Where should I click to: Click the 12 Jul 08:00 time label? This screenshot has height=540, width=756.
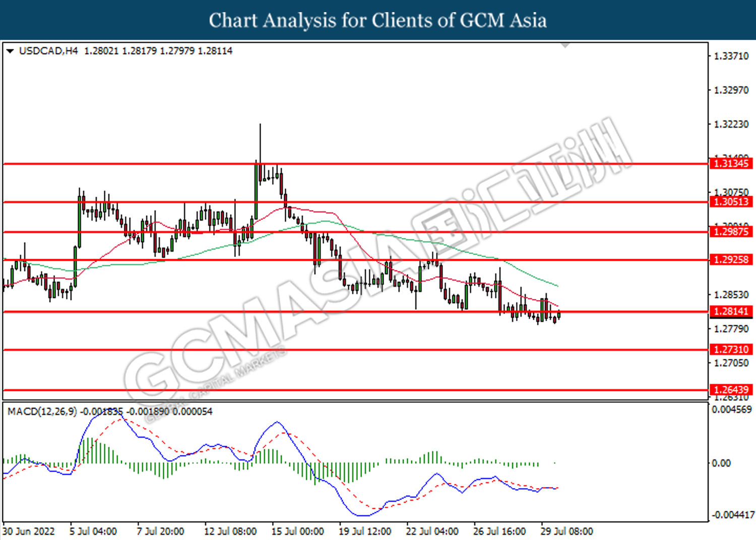pos(230,531)
